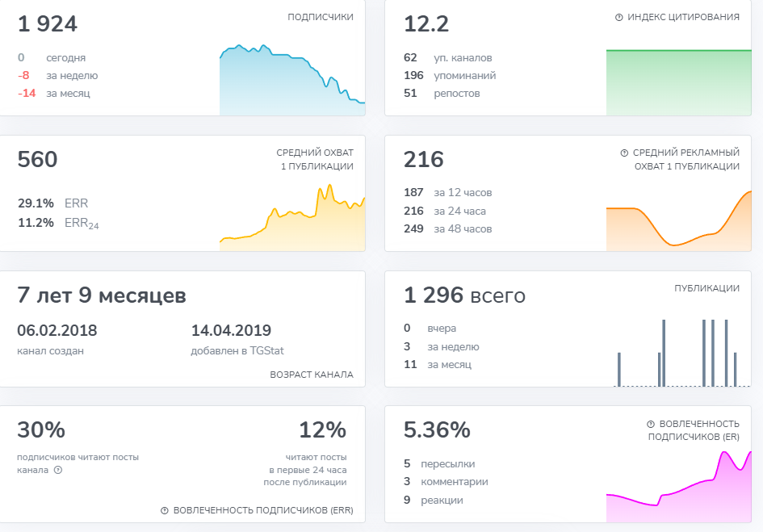Select the publications bar chart

(x=678, y=354)
